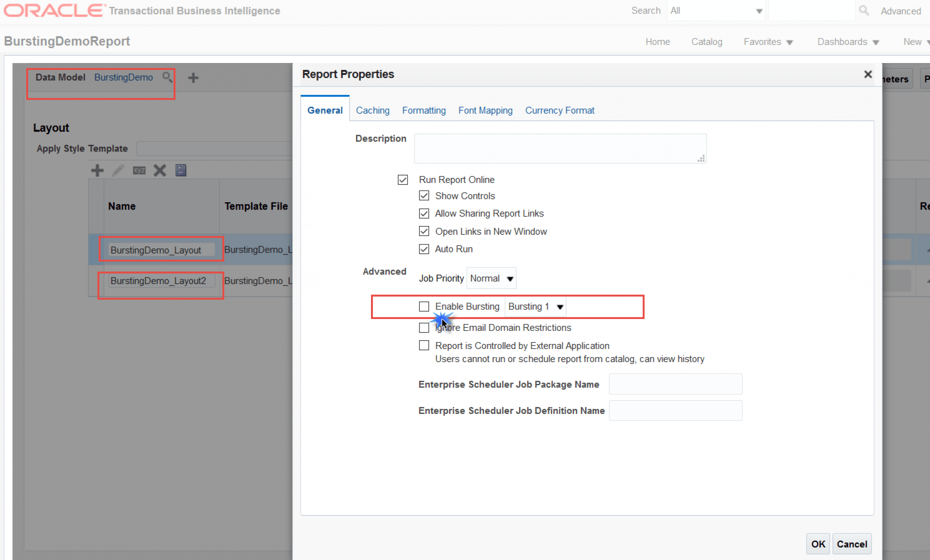Open the layout properties grid icon
The height and width of the screenshot is (560, 930).
(x=180, y=170)
